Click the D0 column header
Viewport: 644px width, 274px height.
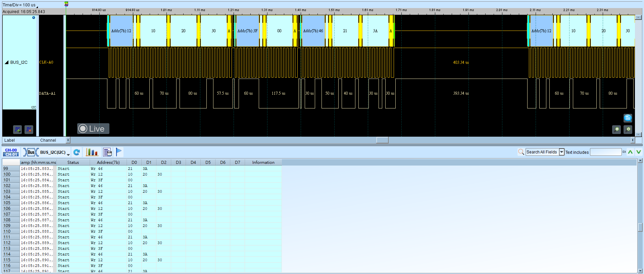(134, 163)
